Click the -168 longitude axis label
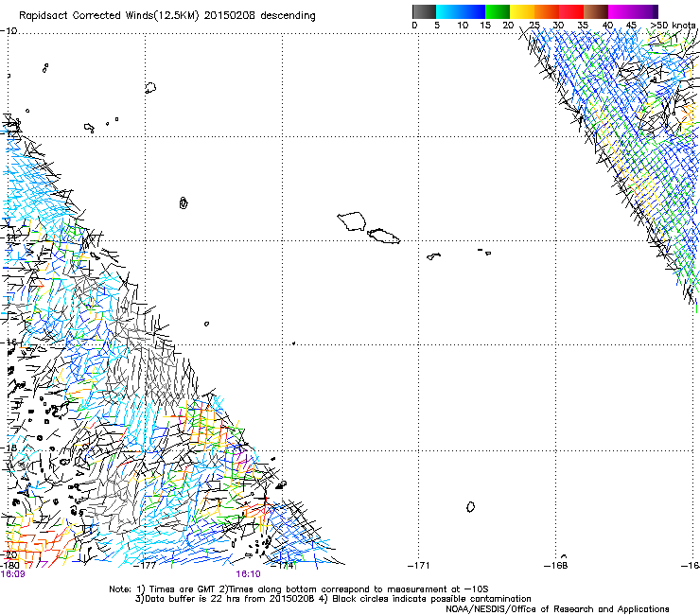This screenshot has height=615, width=700. (556, 566)
